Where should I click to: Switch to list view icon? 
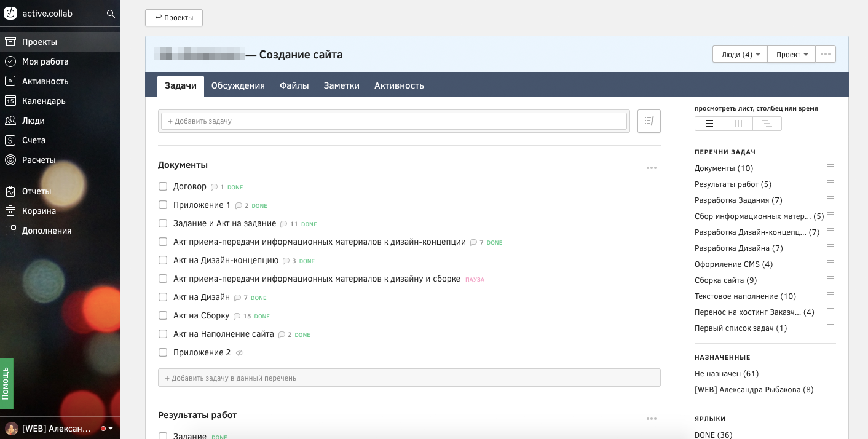[x=709, y=124]
